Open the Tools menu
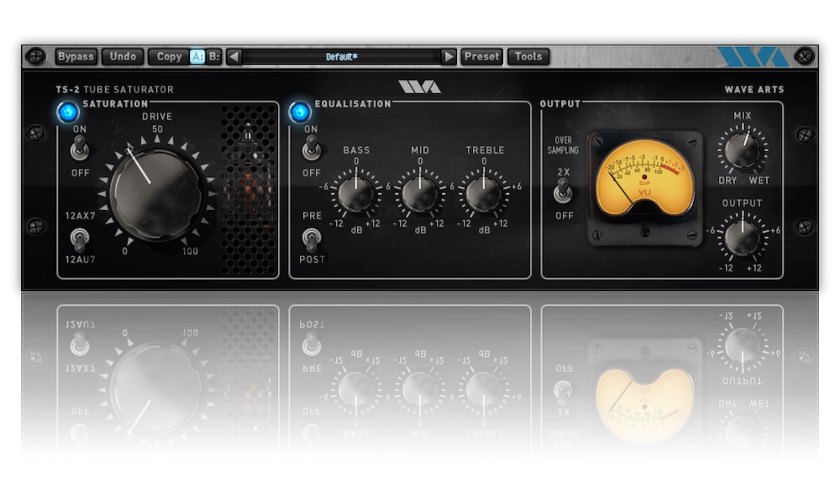This screenshot has height=504, width=840. [528, 57]
